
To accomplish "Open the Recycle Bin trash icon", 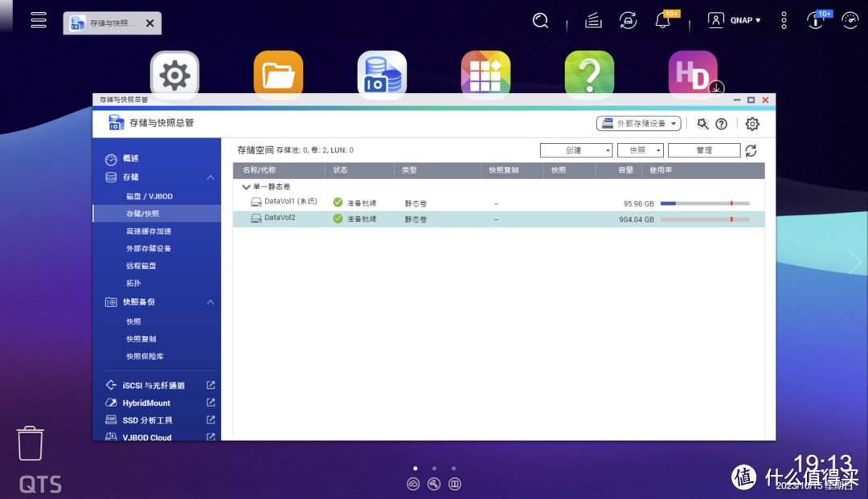I will [x=30, y=443].
